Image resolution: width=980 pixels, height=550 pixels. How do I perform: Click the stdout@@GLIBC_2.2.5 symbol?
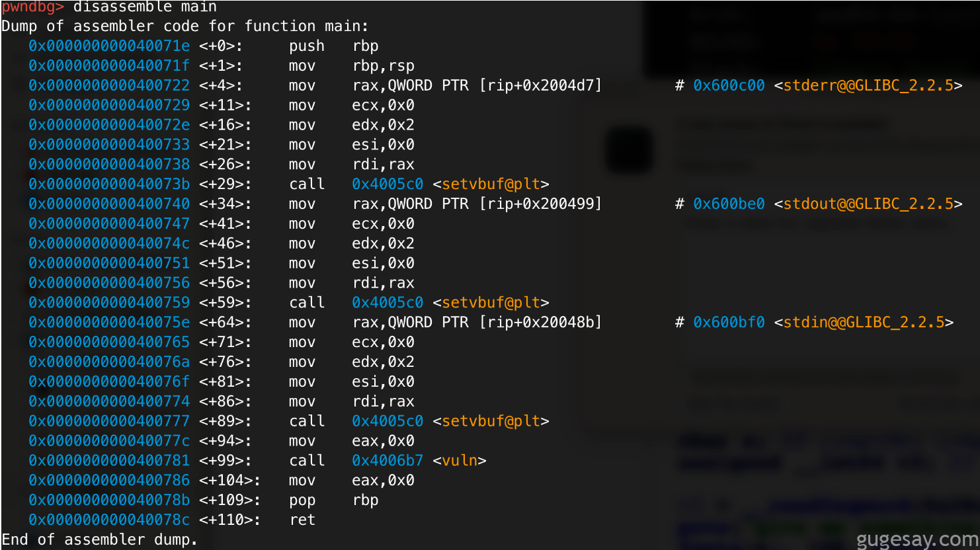coord(868,204)
